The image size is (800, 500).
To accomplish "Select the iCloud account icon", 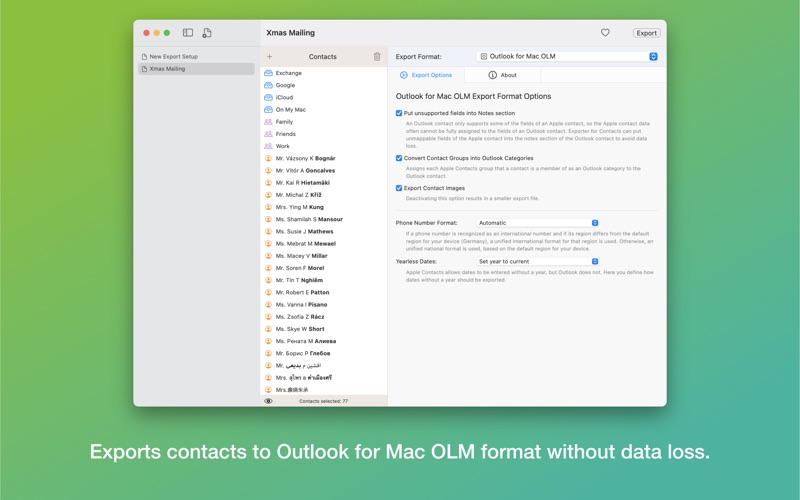I will point(268,97).
